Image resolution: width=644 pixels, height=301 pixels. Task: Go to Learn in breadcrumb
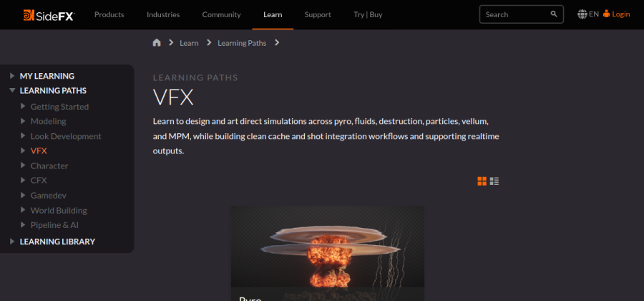tap(189, 43)
